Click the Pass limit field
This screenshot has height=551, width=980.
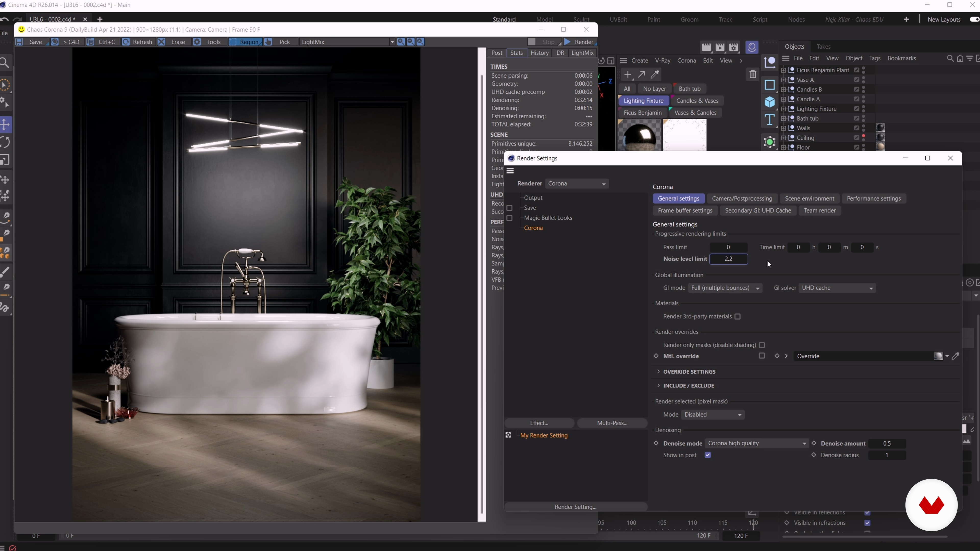tap(729, 247)
